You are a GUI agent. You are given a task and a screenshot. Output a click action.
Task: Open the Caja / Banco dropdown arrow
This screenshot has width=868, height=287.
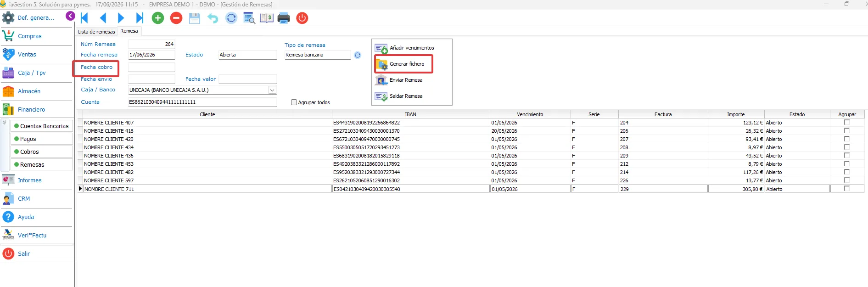[x=272, y=90]
